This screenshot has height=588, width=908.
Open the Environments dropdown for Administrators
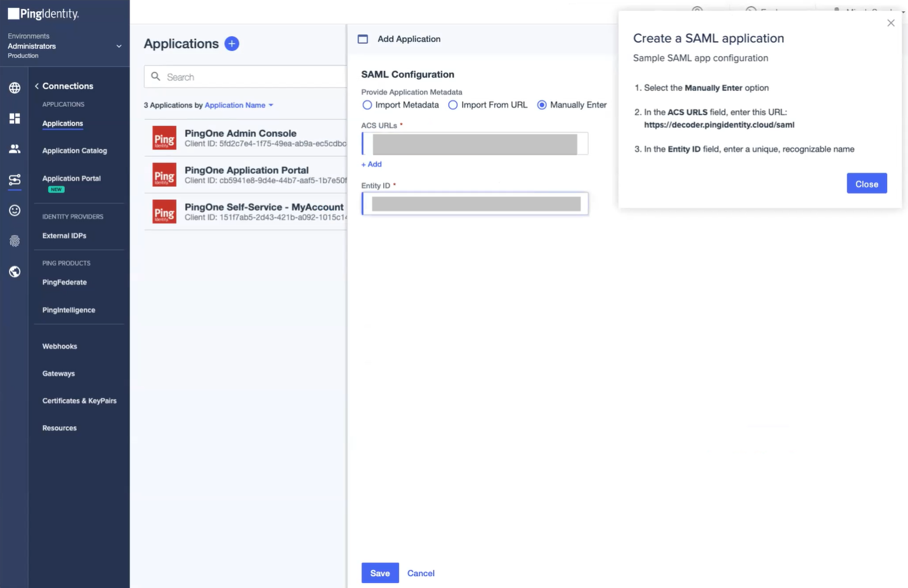pyautogui.click(x=118, y=46)
